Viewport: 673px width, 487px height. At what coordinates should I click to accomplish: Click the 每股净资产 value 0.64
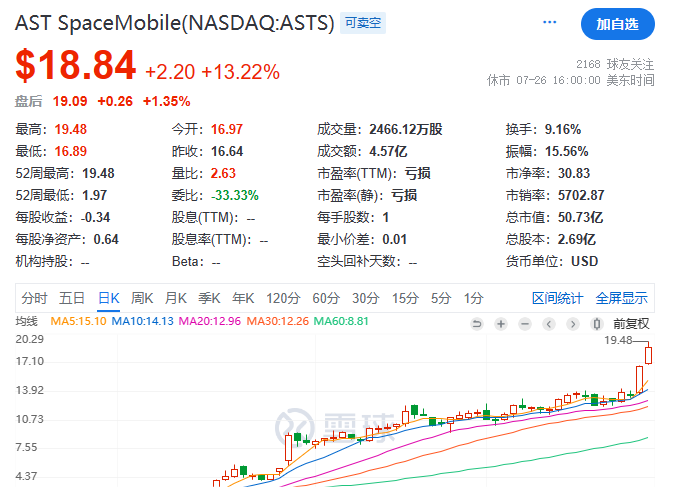click(x=106, y=239)
